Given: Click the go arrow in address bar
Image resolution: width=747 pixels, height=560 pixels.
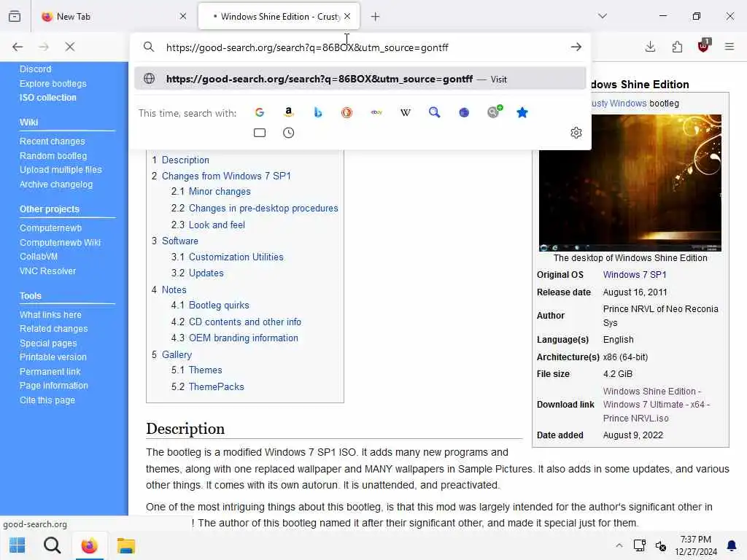Looking at the screenshot, I should [576, 47].
